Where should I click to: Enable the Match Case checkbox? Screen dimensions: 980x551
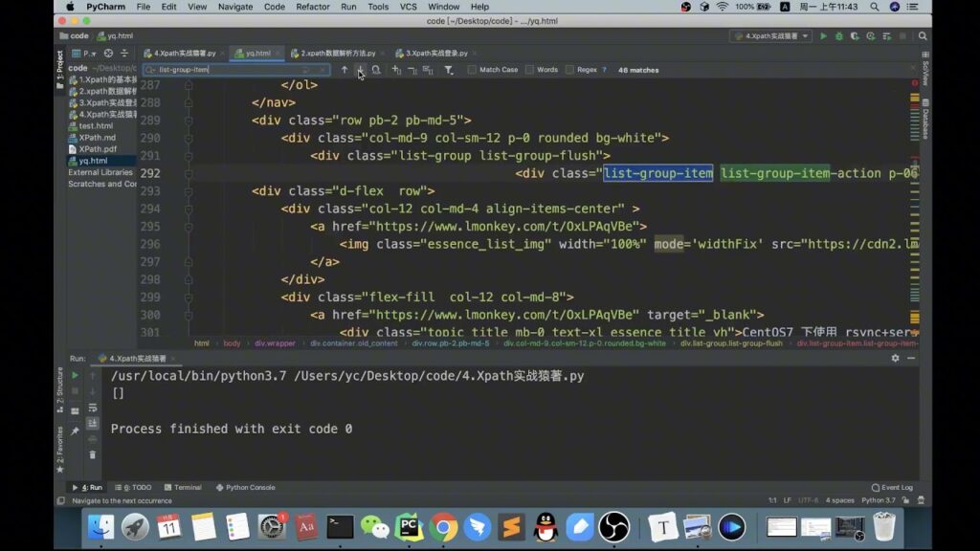coord(469,69)
